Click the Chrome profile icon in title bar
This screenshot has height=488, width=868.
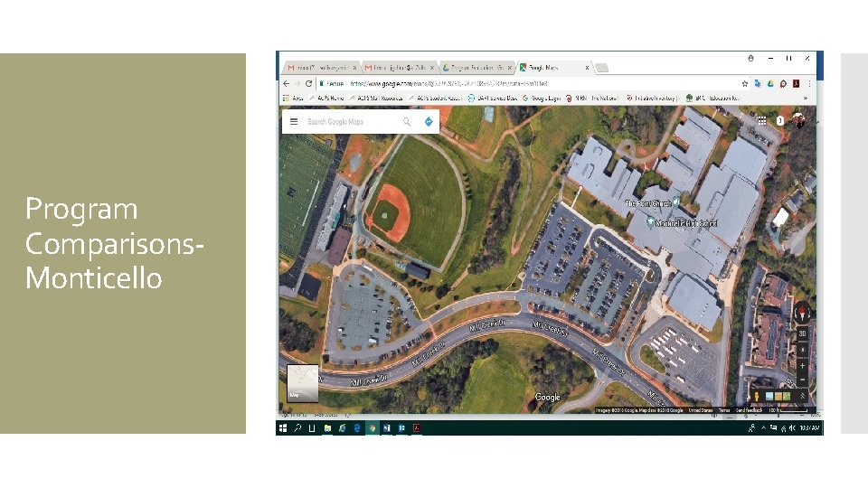click(x=750, y=58)
